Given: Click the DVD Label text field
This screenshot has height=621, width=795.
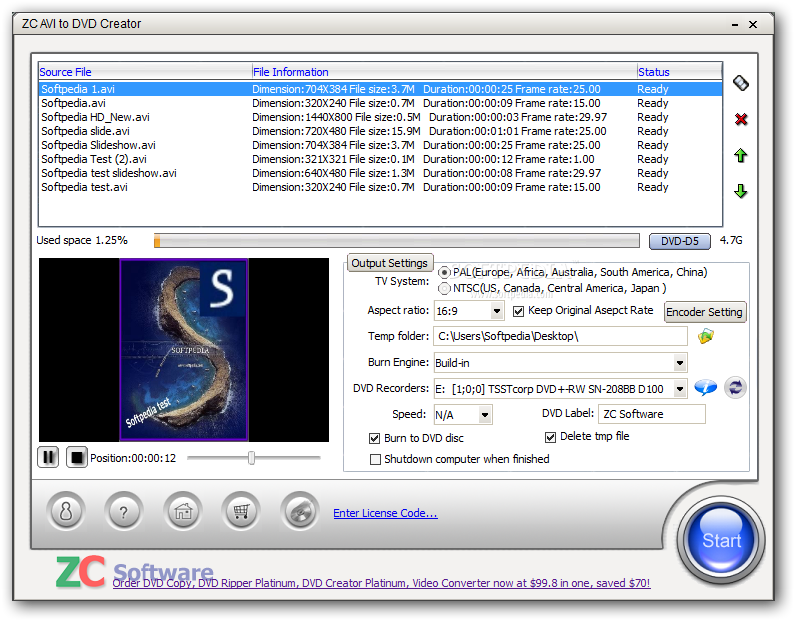Looking at the screenshot, I should tap(652, 414).
